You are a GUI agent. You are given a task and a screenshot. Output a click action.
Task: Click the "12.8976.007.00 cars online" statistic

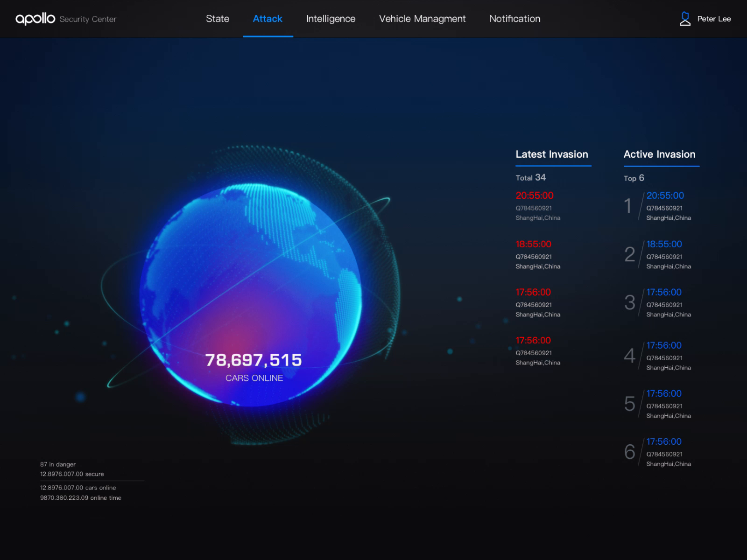(78, 488)
